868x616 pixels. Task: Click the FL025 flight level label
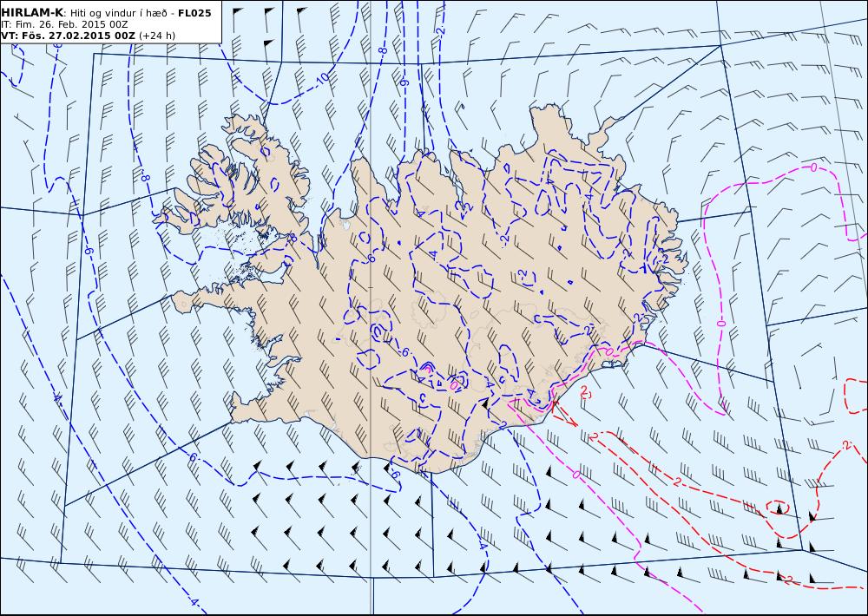194,13
